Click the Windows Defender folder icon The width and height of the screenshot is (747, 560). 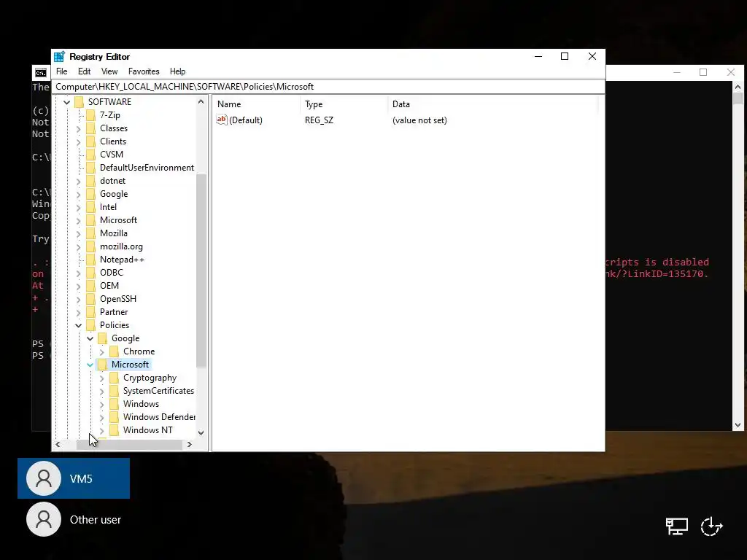coord(114,417)
